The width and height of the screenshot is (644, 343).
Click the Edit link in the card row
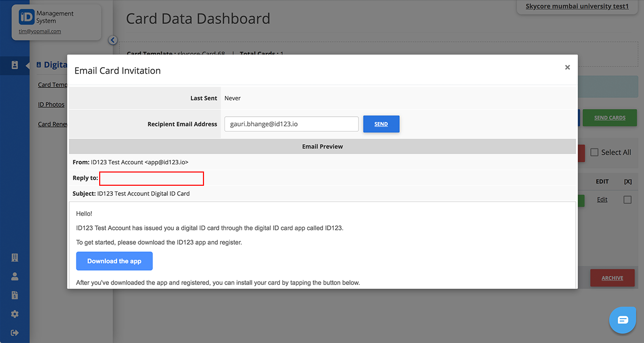[x=602, y=199]
